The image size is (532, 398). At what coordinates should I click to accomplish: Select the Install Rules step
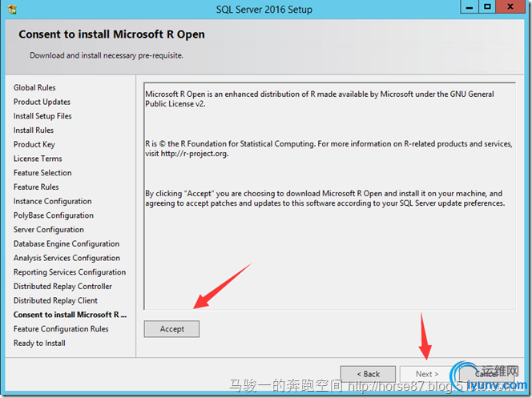click(x=34, y=131)
